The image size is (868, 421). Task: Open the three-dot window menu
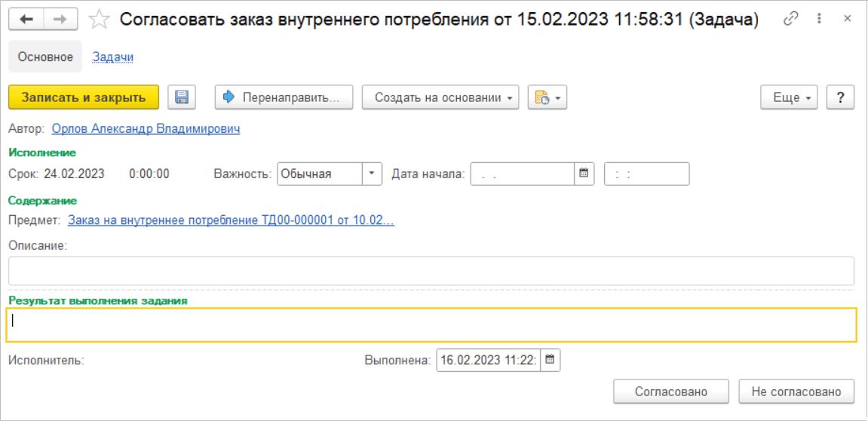point(817,20)
